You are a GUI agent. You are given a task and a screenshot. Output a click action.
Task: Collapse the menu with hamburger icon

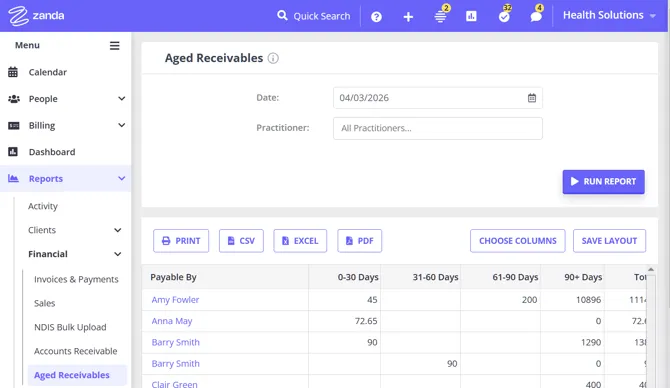pyautogui.click(x=115, y=46)
